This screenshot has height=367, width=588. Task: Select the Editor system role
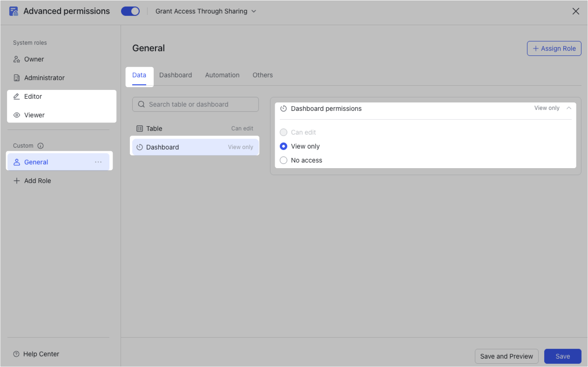point(58,96)
